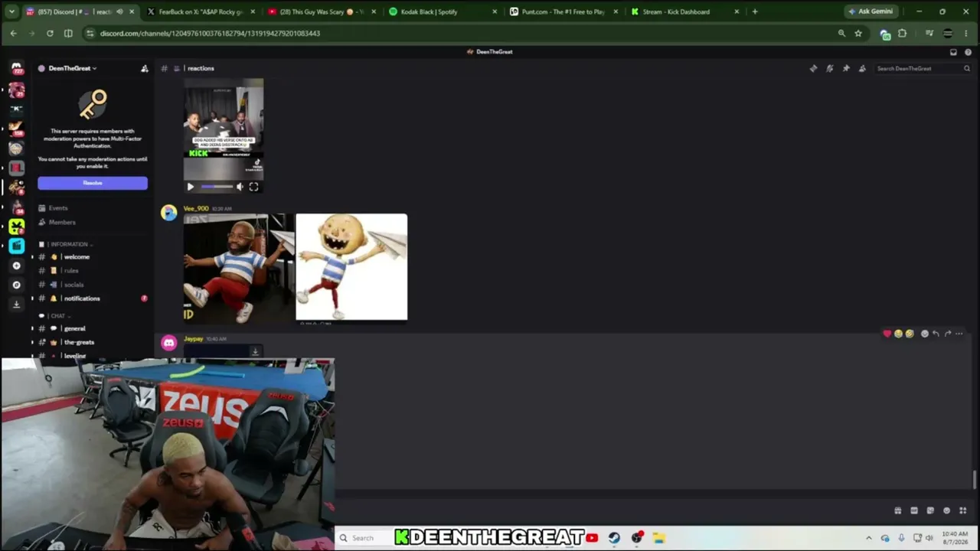Reload the page in Chrome
The image size is (980, 551).
[x=50, y=33]
